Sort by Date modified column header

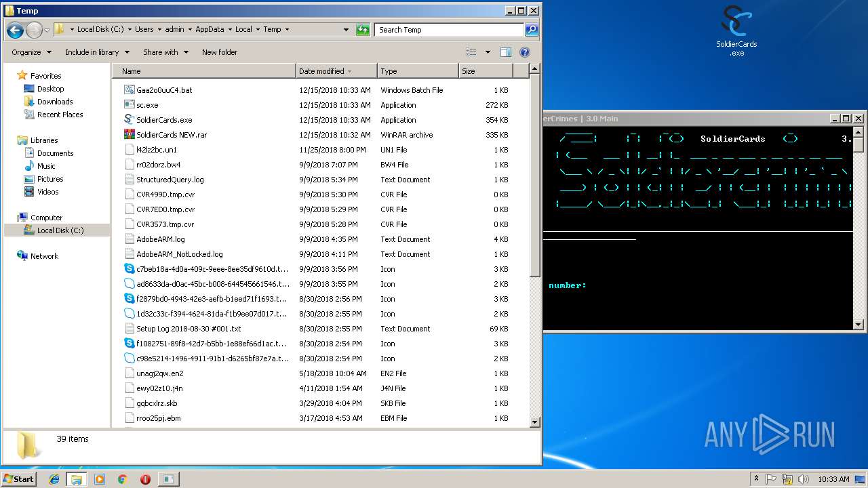tap(336, 71)
